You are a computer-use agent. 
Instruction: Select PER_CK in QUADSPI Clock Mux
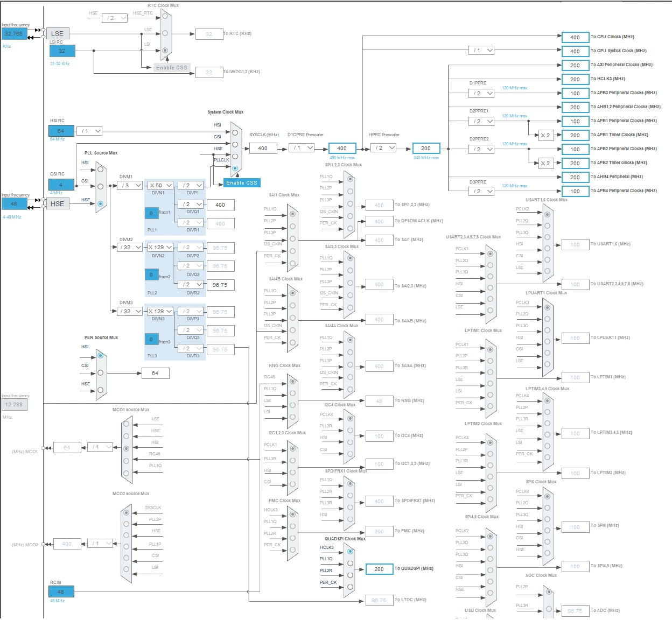click(x=350, y=587)
